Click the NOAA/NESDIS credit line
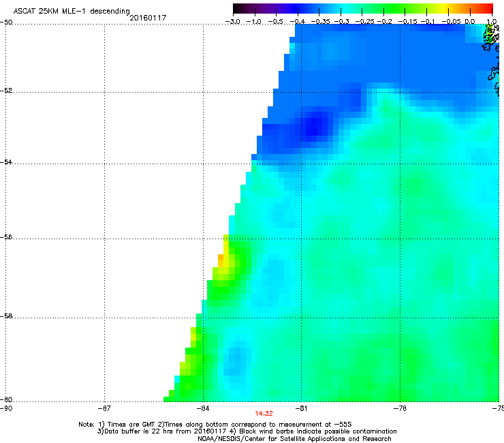 [294, 439]
